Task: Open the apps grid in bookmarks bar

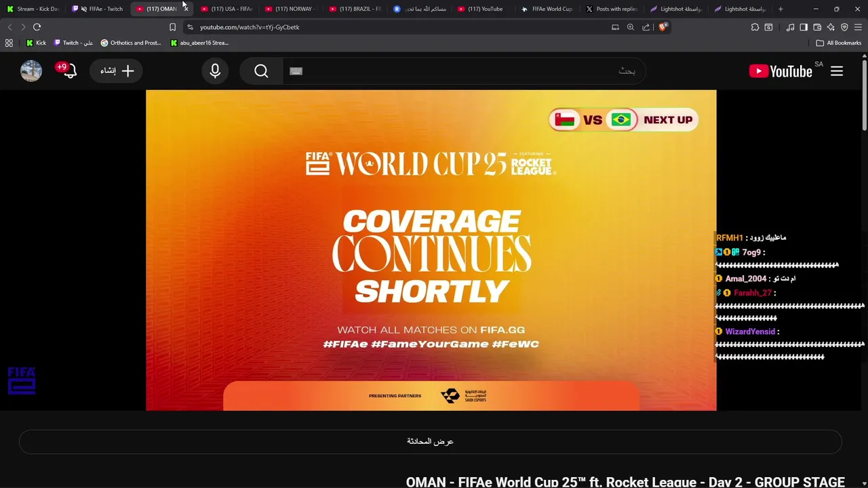Action: pyautogui.click(x=9, y=43)
